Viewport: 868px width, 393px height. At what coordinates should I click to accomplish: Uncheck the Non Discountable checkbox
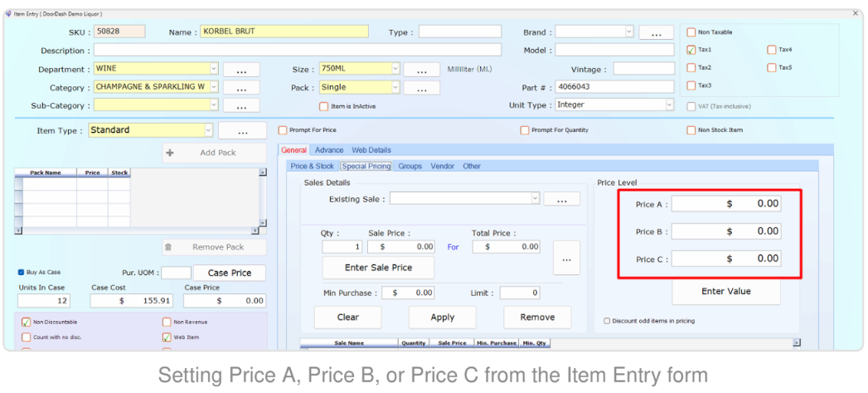(26, 323)
